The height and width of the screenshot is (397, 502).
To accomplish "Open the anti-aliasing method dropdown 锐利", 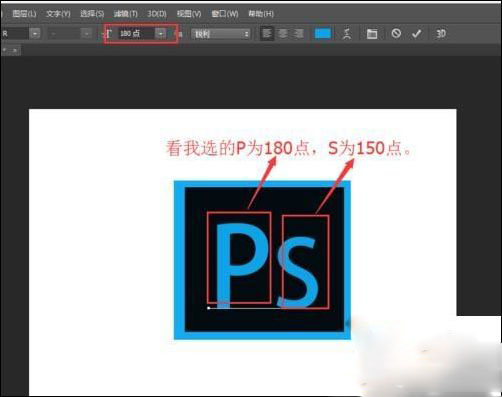I will click(221, 34).
